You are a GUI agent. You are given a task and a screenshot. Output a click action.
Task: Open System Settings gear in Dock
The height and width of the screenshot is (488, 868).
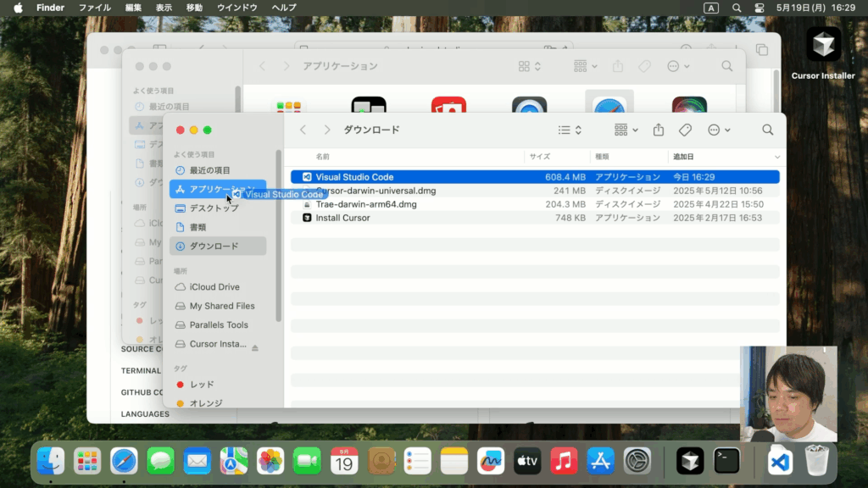pos(637,462)
